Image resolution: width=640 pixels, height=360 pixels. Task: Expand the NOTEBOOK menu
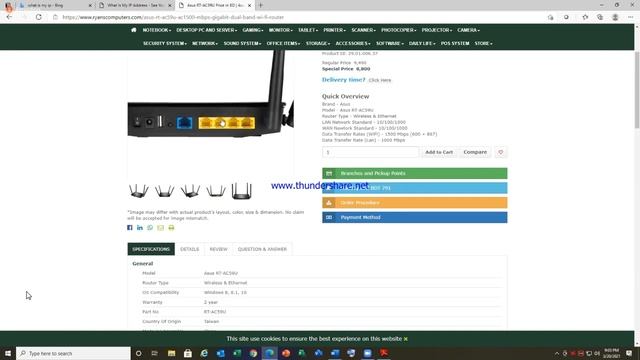(156, 30)
